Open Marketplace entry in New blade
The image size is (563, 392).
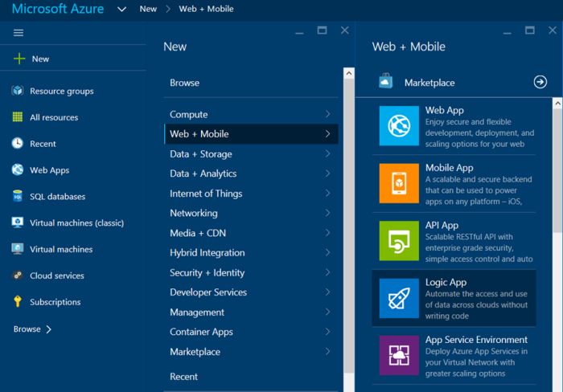pos(251,352)
